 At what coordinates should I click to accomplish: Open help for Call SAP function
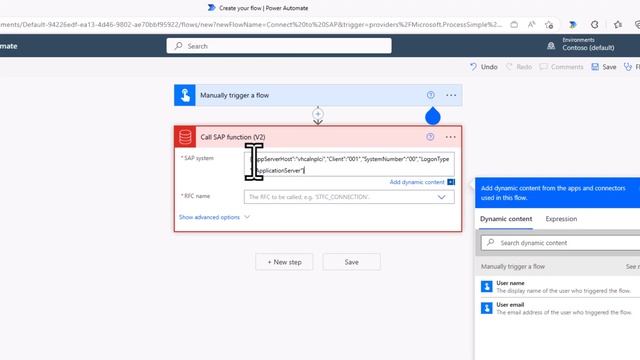[x=430, y=137]
